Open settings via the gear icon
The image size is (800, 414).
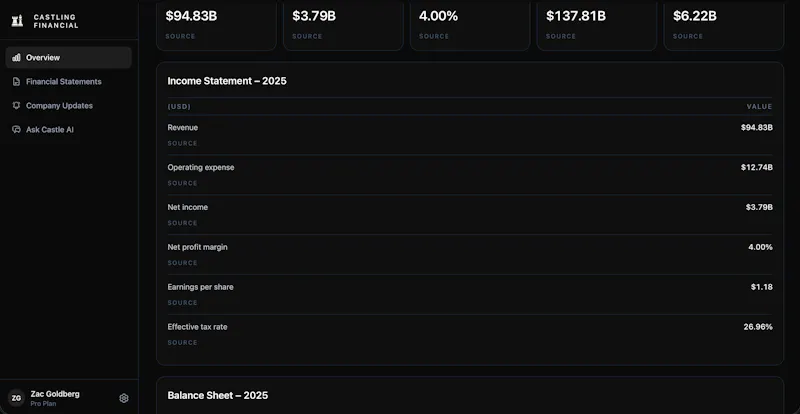(123, 398)
